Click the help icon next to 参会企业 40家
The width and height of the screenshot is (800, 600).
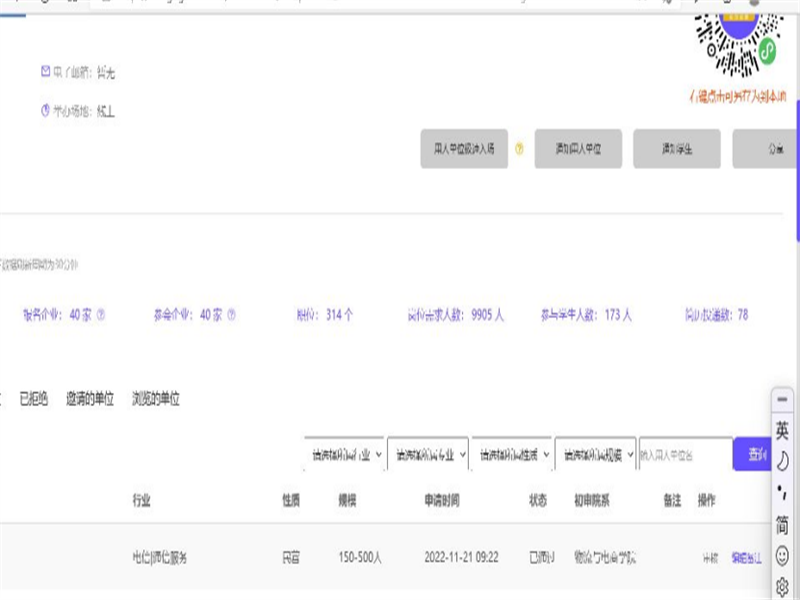231,315
